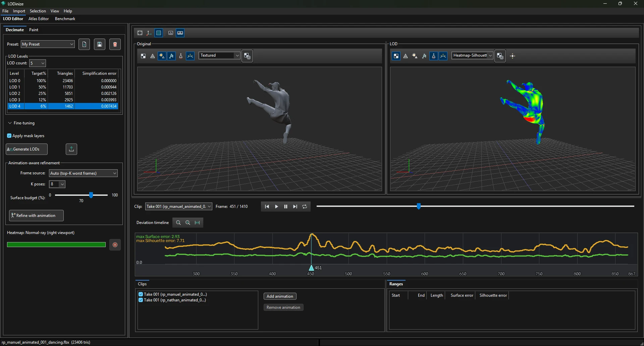Collapse the Fine-tuning section
Viewport: 644px width, 346px height.
tap(10, 123)
